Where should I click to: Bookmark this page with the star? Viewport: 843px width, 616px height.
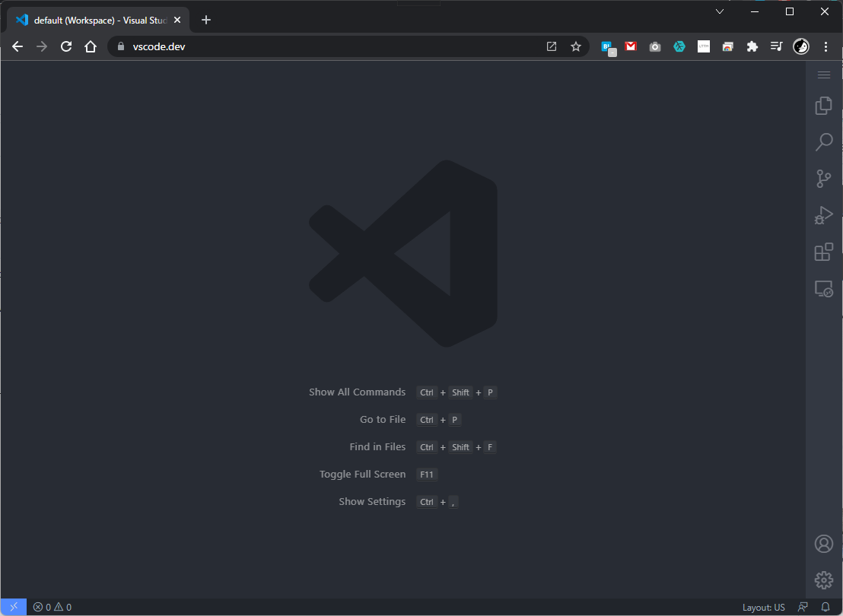576,46
